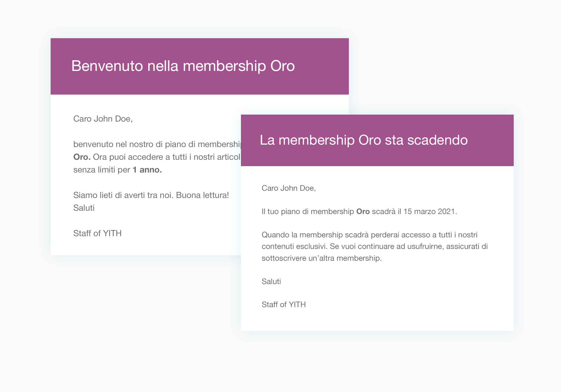This screenshot has height=392, width=561.
Task: Click "Caro John Doe," in the welcome email
Action: pos(103,119)
